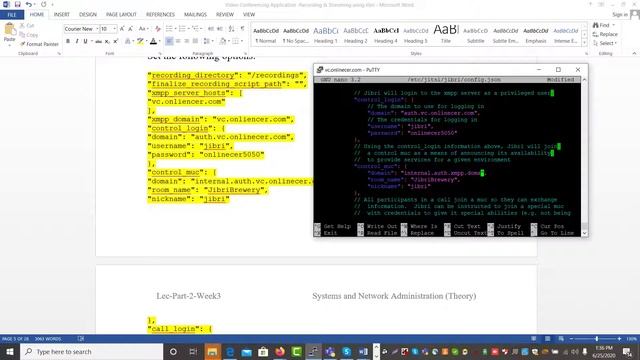The image size is (640, 360).
Task: Open Skype from the taskbar
Action: click(347, 351)
